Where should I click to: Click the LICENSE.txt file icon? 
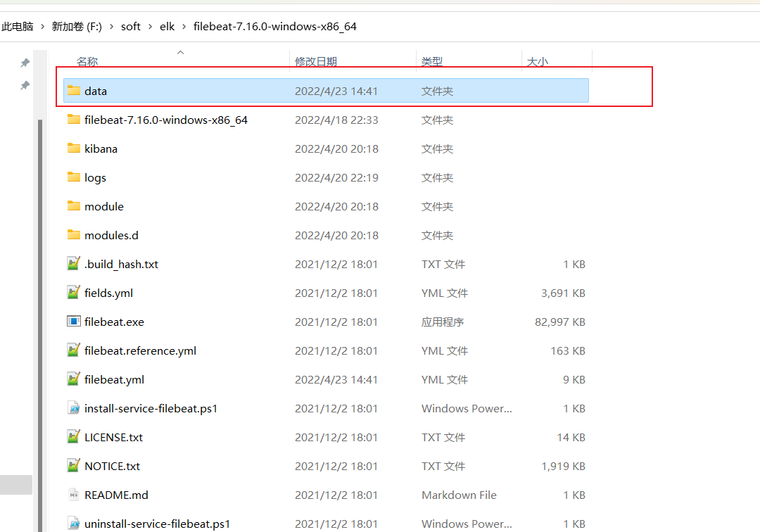coord(73,436)
